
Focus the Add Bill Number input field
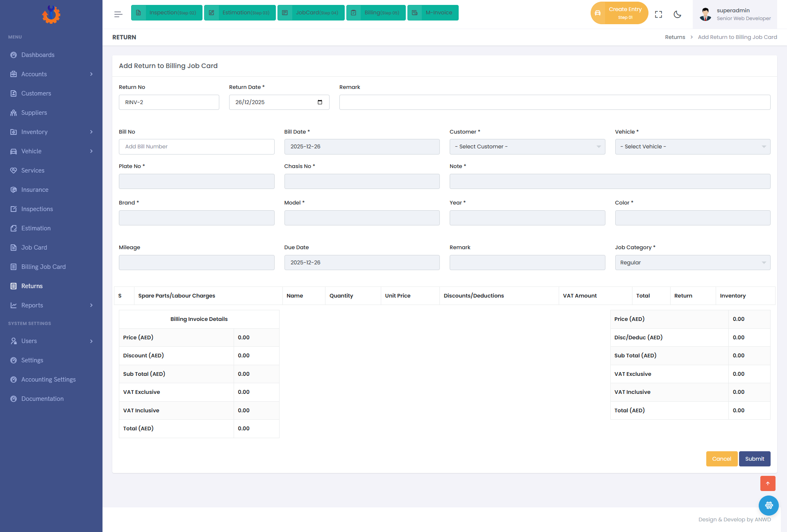coord(197,147)
